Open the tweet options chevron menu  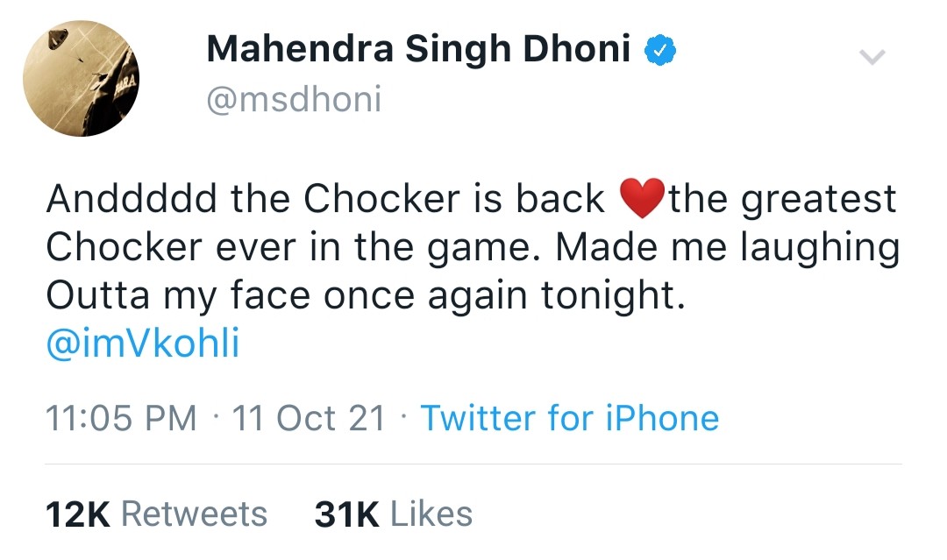tap(872, 57)
